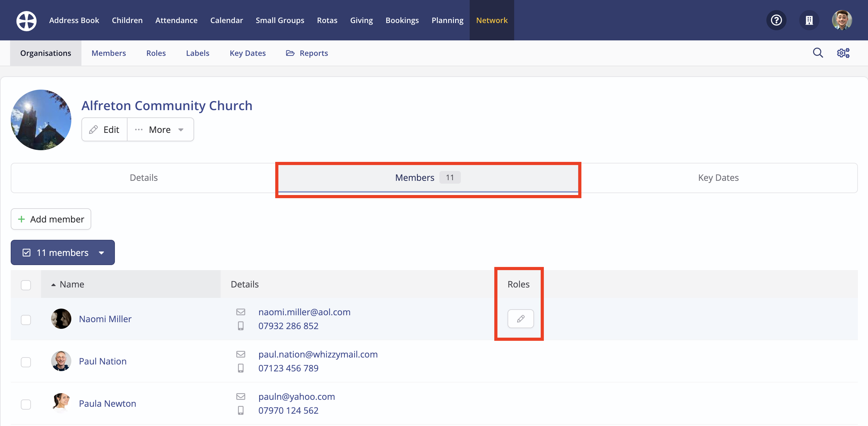
Task: Click Edit organisation button
Action: [104, 130]
